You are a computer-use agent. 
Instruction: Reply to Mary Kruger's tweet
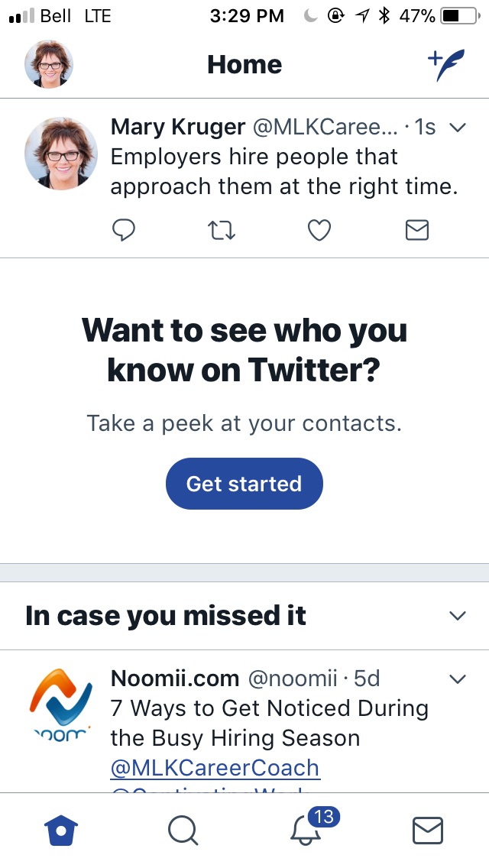pos(124,230)
